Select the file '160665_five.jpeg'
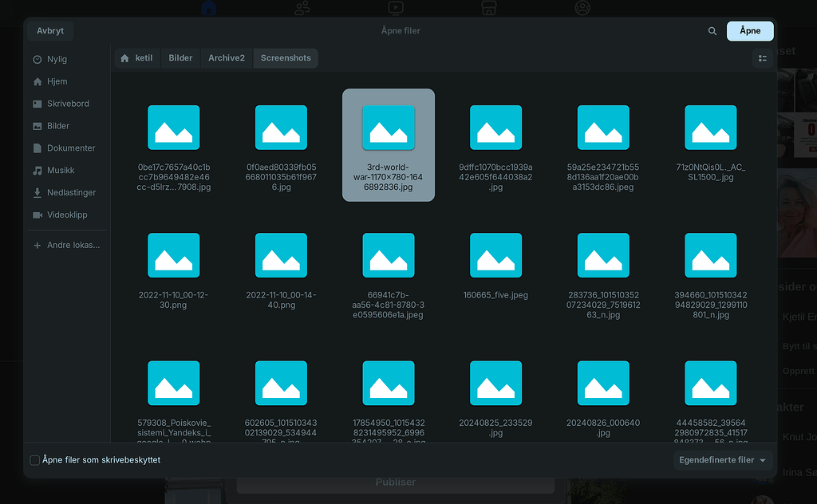This screenshot has height=504, width=817. click(495, 255)
